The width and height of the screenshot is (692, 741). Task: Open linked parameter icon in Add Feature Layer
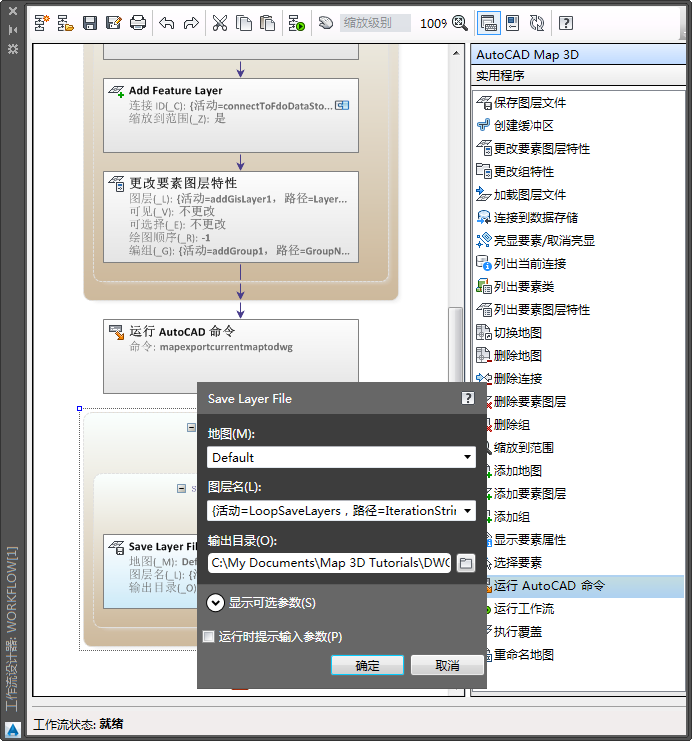(x=342, y=105)
